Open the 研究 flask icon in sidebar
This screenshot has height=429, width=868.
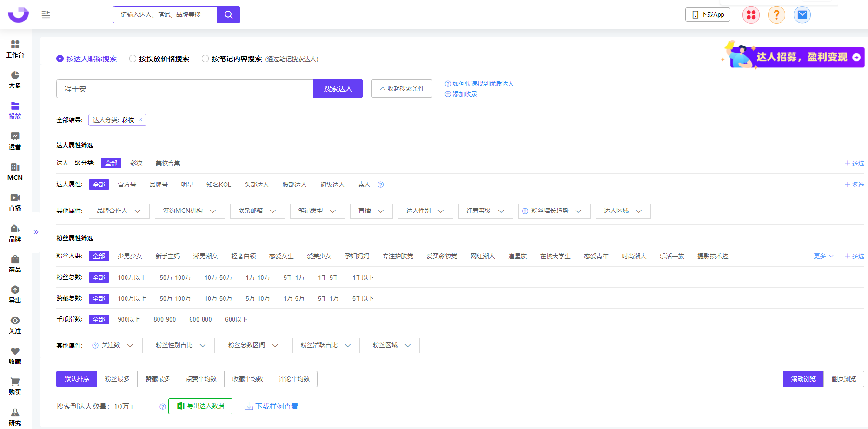[x=15, y=413]
